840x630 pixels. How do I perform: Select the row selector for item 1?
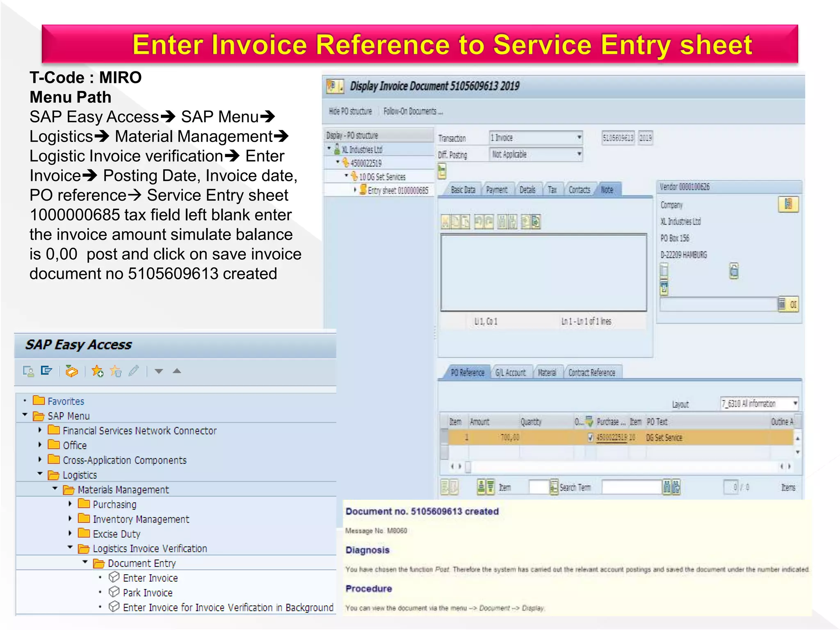coord(444,438)
